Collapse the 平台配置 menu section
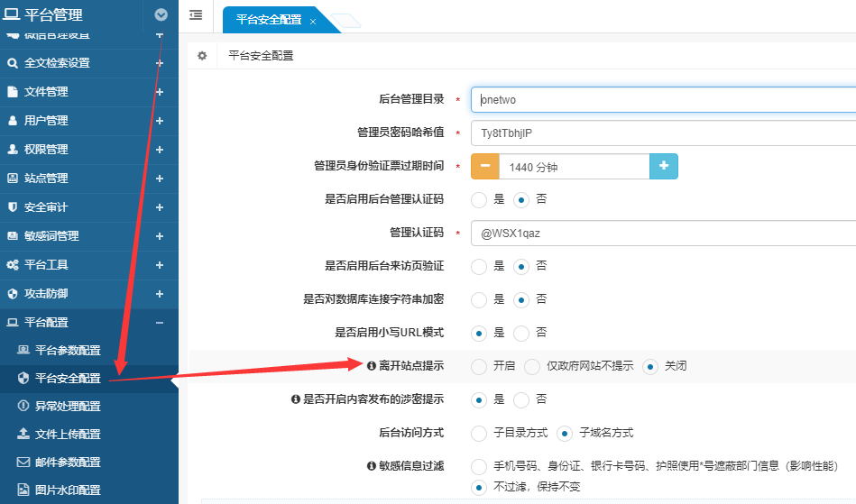Viewport: 856px width, 504px height. (160, 323)
